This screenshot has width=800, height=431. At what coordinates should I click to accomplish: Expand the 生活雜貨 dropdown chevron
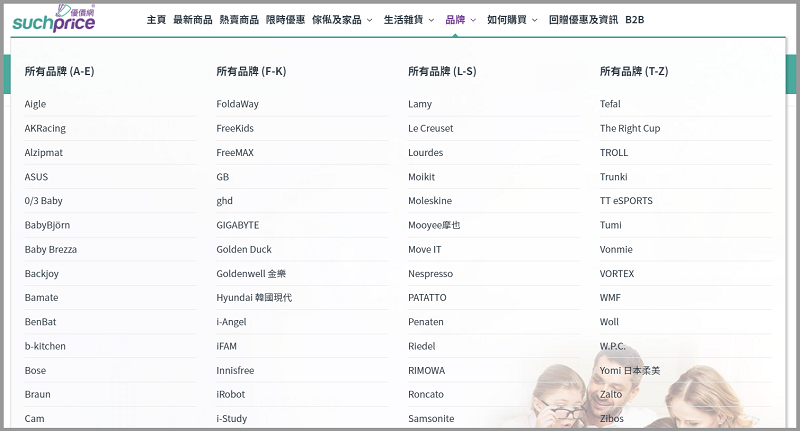coord(431,20)
